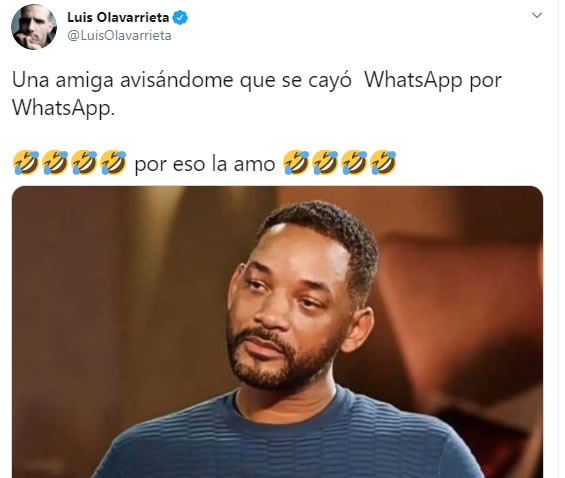Expand the tweet options chevron
The width and height of the screenshot is (565, 478).
click(x=537, y=15)
